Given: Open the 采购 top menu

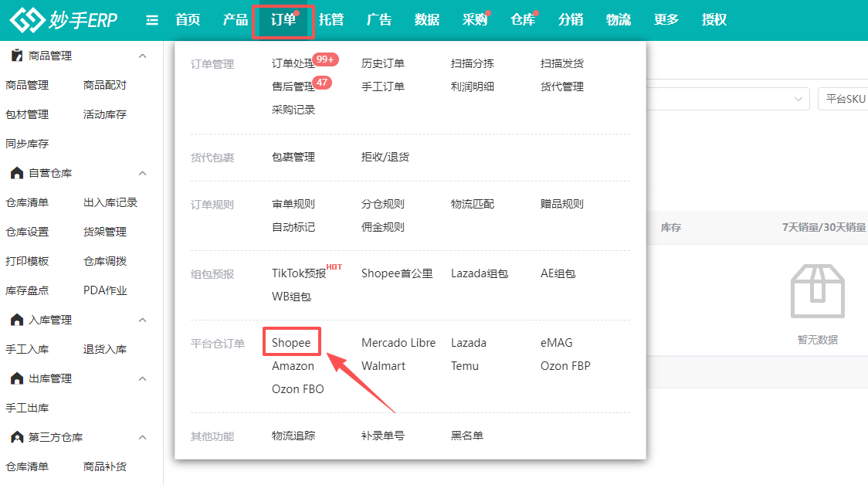Looking at the screenshot, I should click(x=475, y=20).
